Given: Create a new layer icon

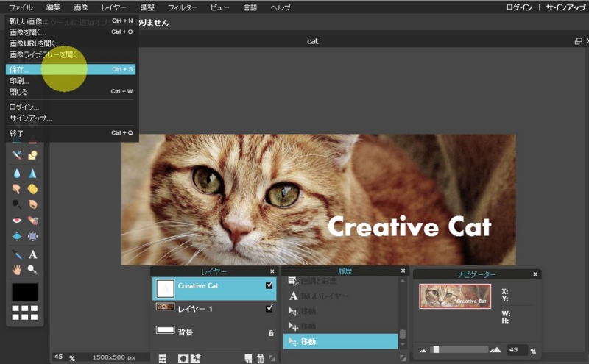Looking at the screenshot, I should point(248,359).
